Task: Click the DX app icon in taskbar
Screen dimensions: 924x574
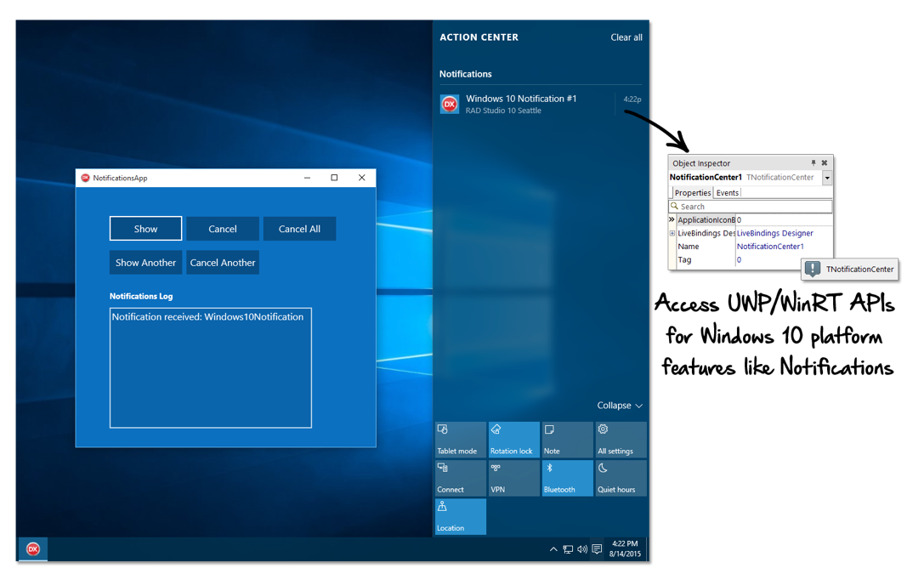Action: [x=33, y=548]
